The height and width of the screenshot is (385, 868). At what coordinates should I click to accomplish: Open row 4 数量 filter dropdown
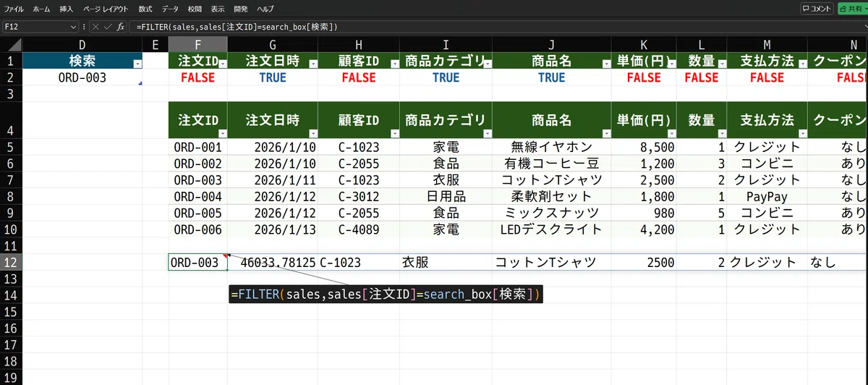point(721,133)
